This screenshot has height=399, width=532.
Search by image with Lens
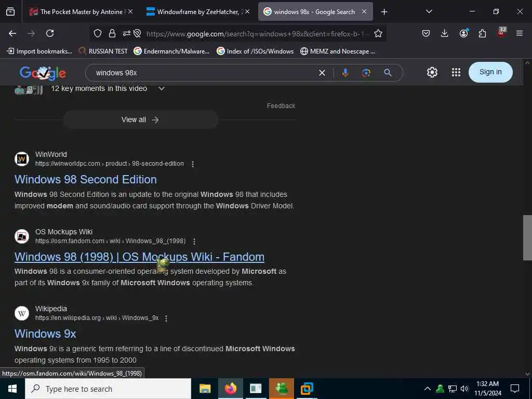pos(366,73)
